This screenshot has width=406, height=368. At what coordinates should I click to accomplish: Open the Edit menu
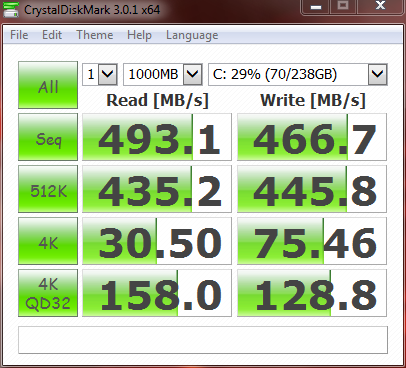52,35
